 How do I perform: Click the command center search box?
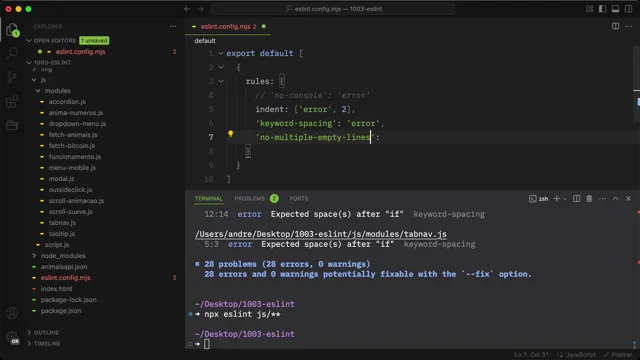click(333, 9)
